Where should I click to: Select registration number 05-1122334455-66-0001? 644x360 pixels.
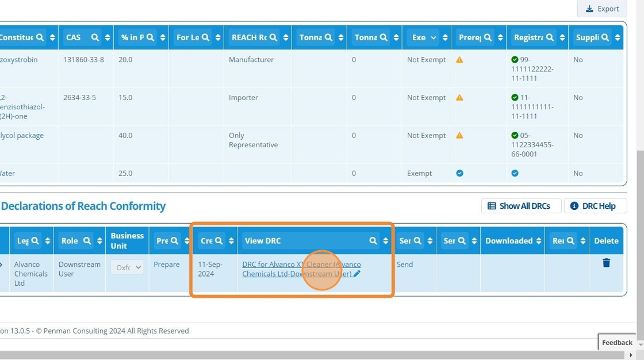point(532,145)
